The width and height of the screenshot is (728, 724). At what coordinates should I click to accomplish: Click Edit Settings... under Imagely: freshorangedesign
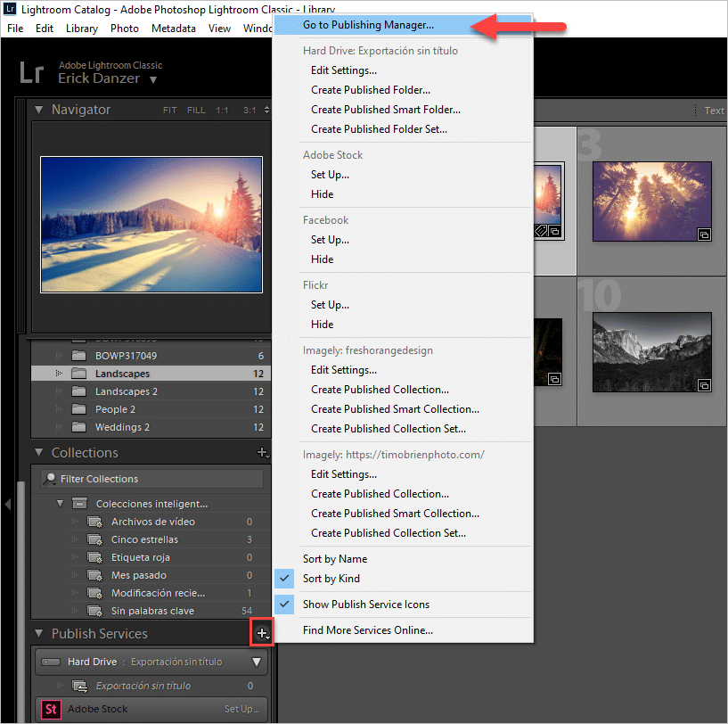click(344, 370)
